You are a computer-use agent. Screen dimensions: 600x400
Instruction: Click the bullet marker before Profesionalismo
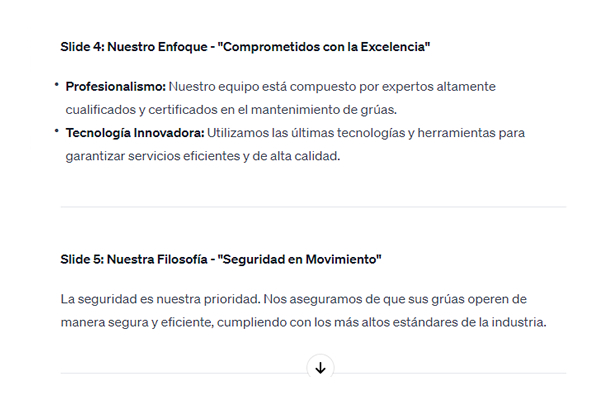point(57,86)
